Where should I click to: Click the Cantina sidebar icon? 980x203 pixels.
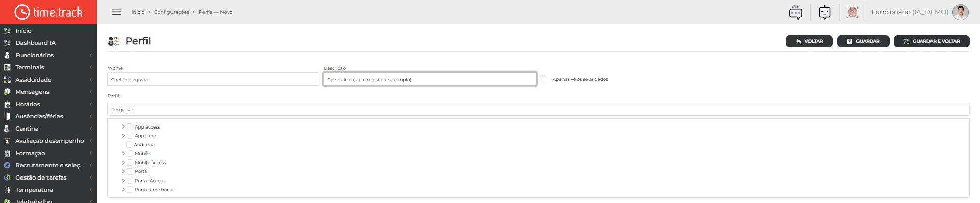pos(7,129)
